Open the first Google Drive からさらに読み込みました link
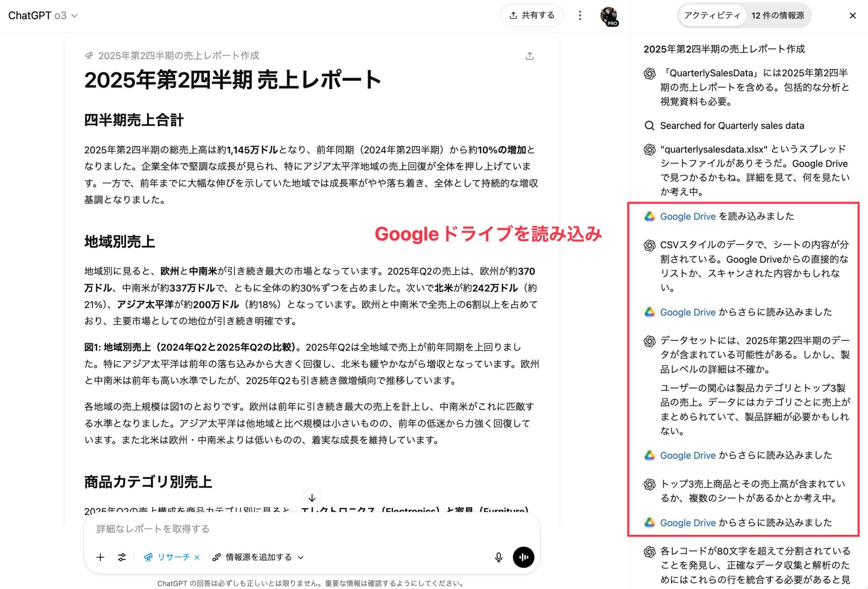 click(x=688, y=313)
